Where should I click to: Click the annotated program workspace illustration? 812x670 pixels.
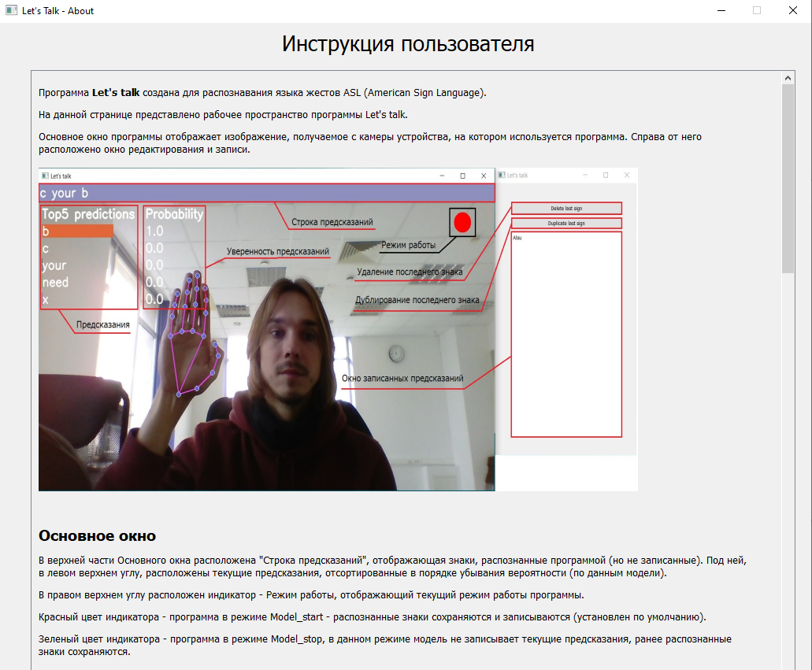338,329
